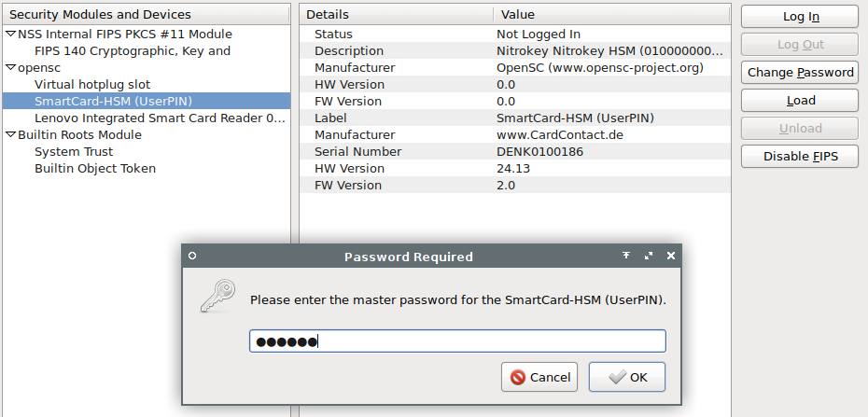This screenshot has height=417, width=868.
Task: Collapse the NSS Internal FIPS PKCS #11 Module
Action: [10, 35]
